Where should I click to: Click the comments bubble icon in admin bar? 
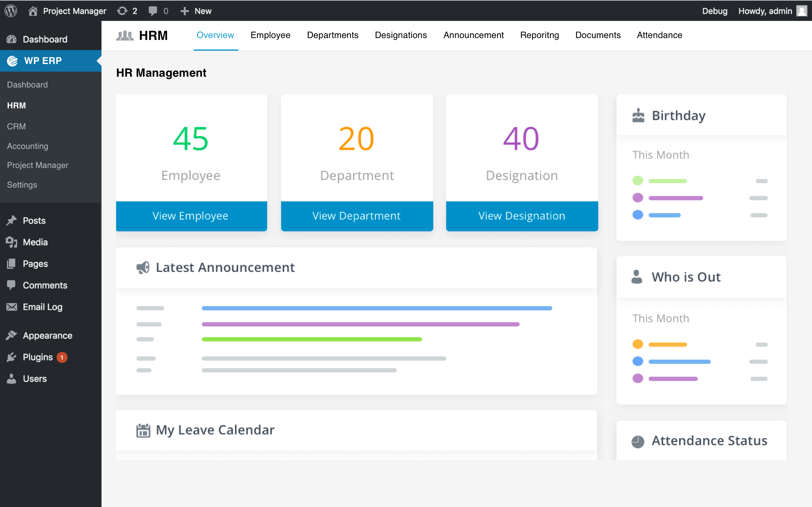click(x=153, y=11)
